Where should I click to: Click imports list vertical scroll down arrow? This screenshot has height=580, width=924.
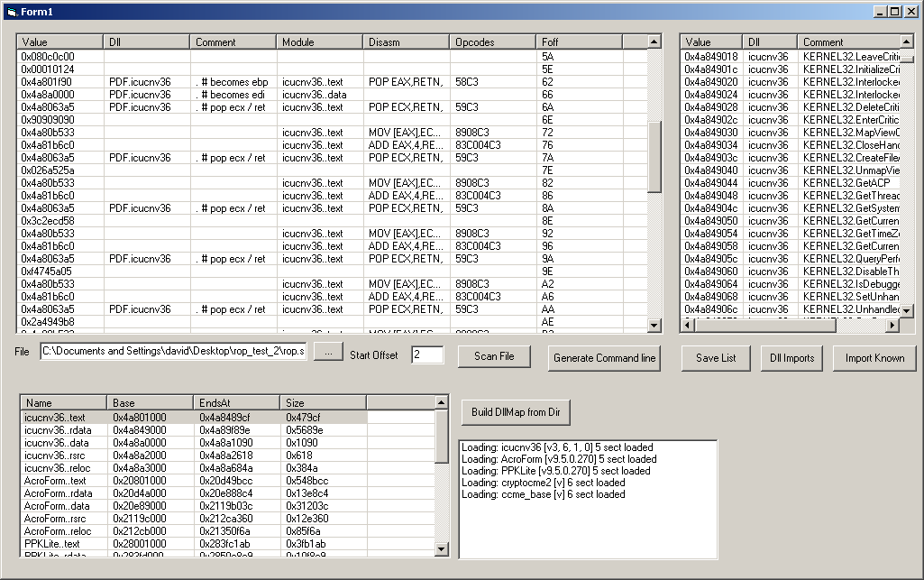pos(906,310)
